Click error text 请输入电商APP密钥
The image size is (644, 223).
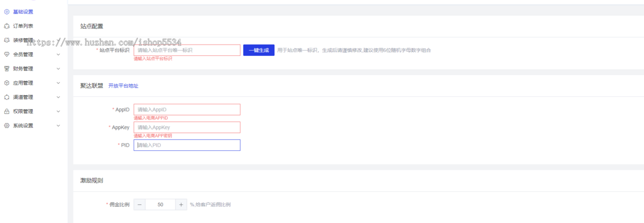click(153, 136)
